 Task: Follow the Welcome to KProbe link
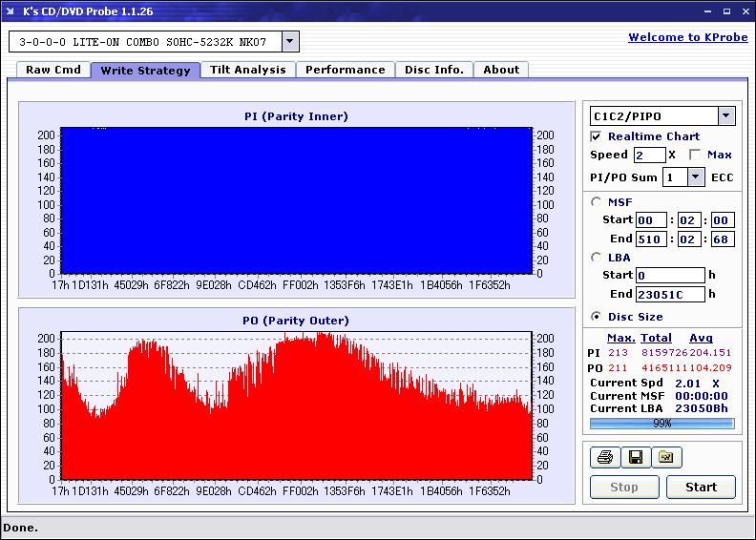[x=685, y=37]
